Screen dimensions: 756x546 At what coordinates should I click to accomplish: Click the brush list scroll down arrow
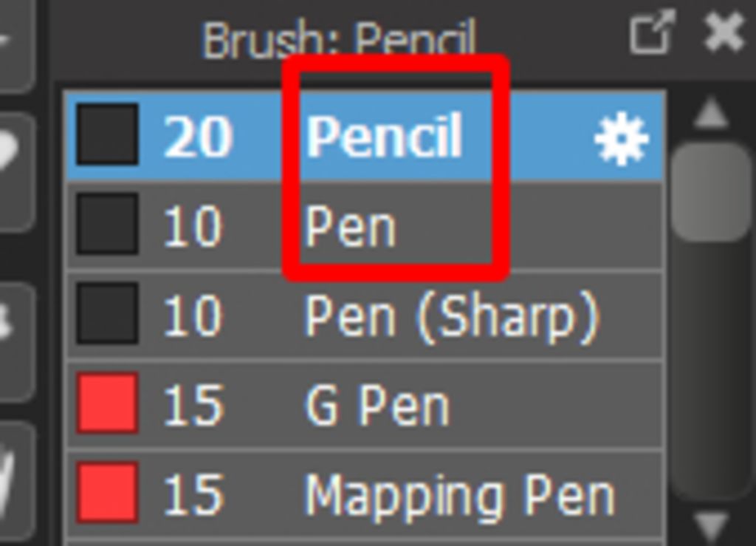tap(711, 525)
